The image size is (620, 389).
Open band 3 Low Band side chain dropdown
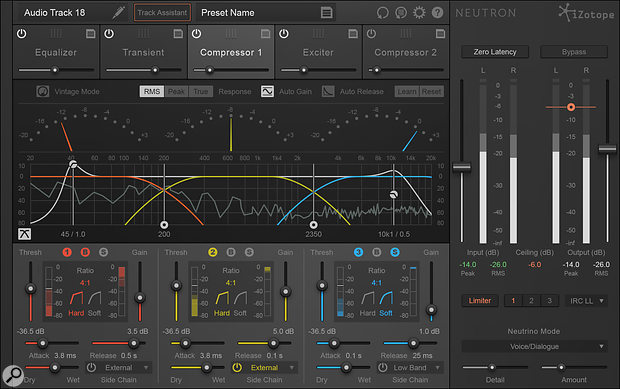click(x=438, y=368)
